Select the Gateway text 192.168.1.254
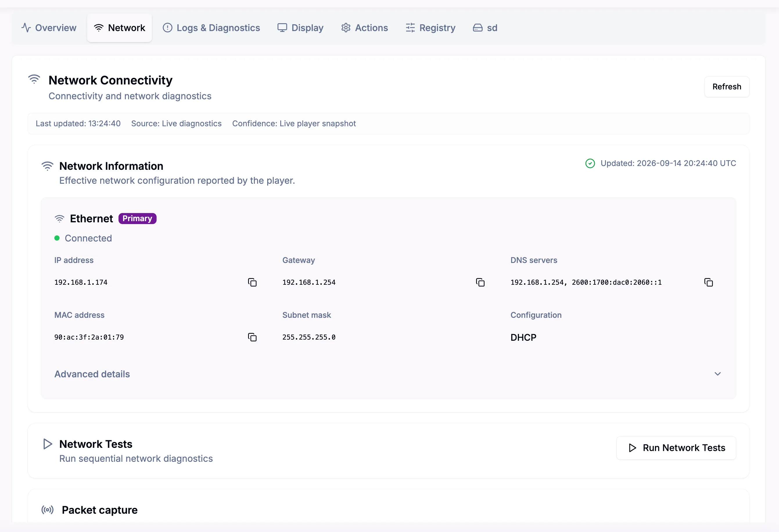The image size is (779, 532). point(309,282)
